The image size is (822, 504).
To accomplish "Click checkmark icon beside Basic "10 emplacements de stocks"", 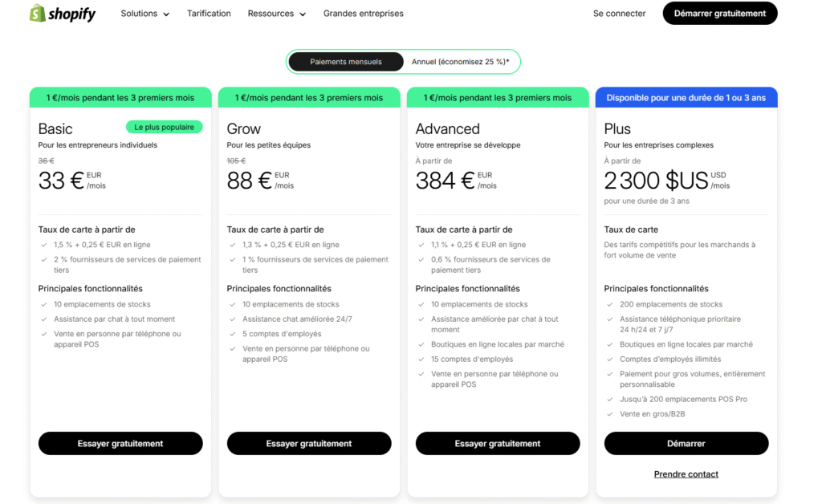I will 44,305.
